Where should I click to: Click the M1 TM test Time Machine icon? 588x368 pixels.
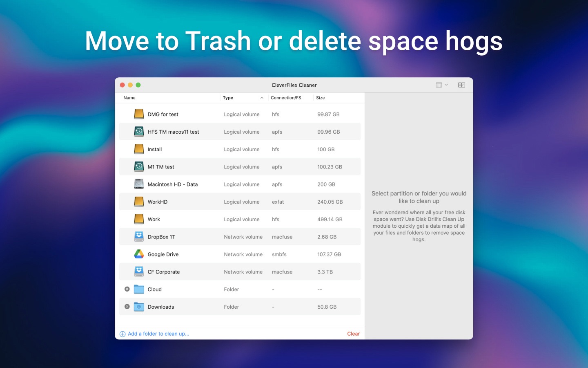139,167
